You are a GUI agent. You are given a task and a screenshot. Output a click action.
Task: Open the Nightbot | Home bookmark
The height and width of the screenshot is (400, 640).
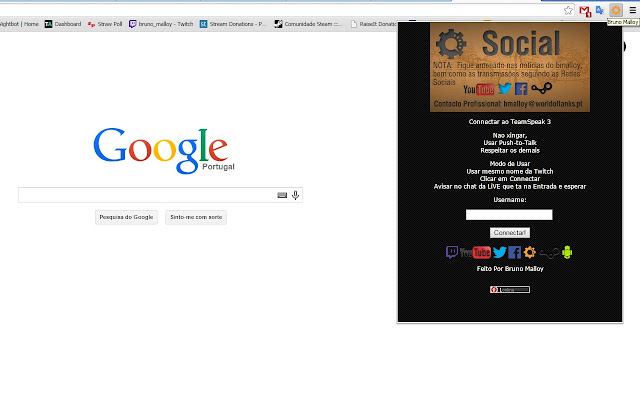[19, 24]
